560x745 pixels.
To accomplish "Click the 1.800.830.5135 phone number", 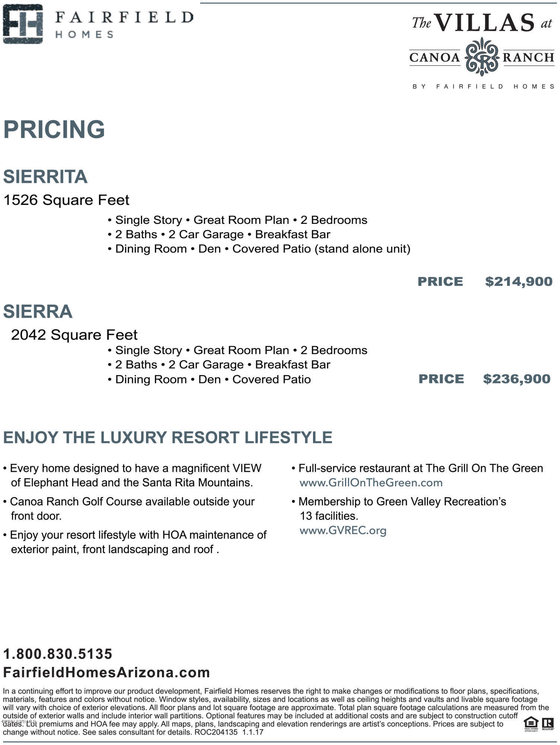I will pos(58,654).
